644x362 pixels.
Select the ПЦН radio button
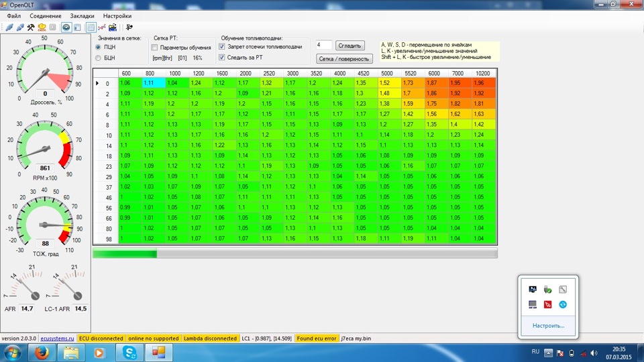coord(98,47)
